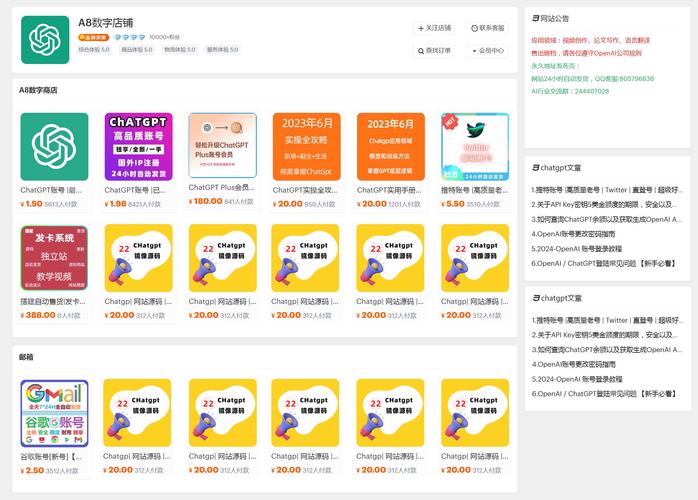
Task: Click the 谷歌账号[新号] product title
Action: 52,456
